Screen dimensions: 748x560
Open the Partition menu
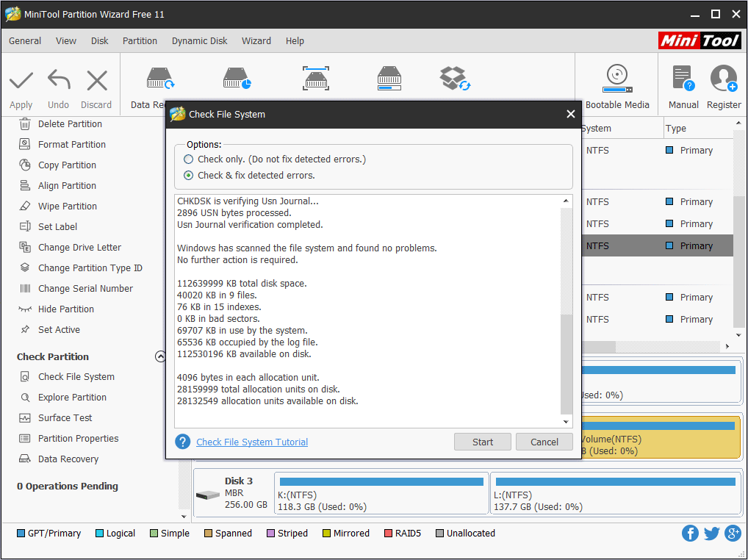click(x=140, y=41)
